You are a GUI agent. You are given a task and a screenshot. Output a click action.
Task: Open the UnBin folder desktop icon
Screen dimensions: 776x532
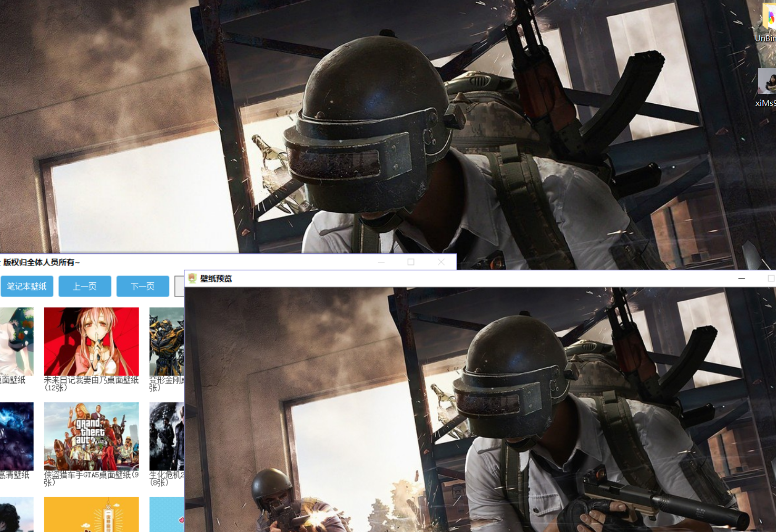(769, 21)
